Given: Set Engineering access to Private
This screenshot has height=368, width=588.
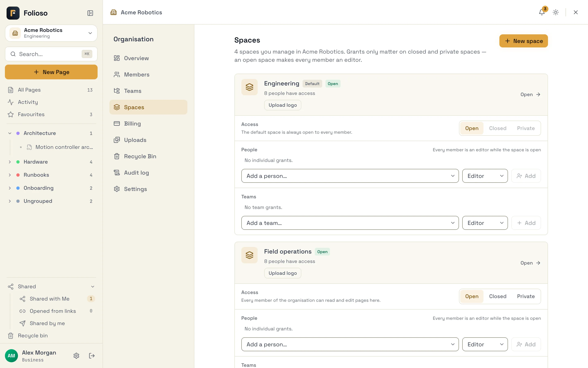Looking at the screenshot, I should pos(526,128).
